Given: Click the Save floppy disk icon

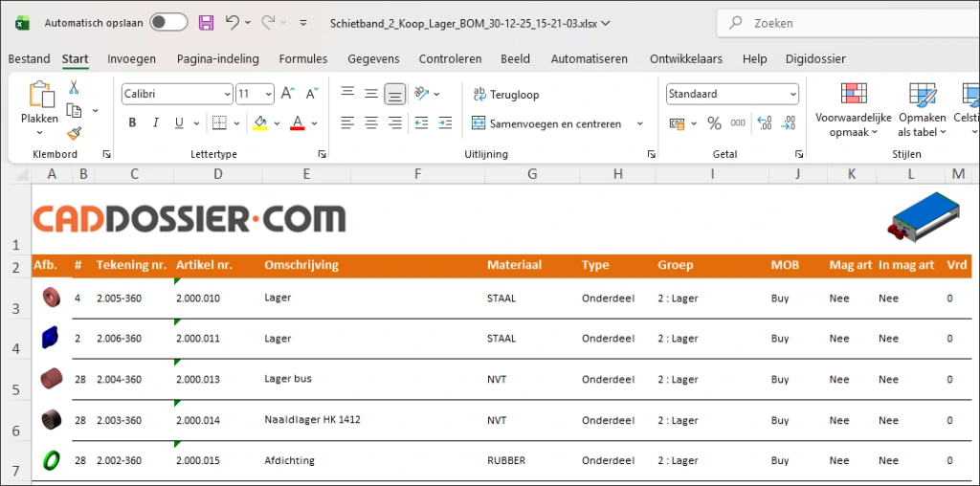Looking at the screenshot, I should pyautogui.click(x=206, y=22).
